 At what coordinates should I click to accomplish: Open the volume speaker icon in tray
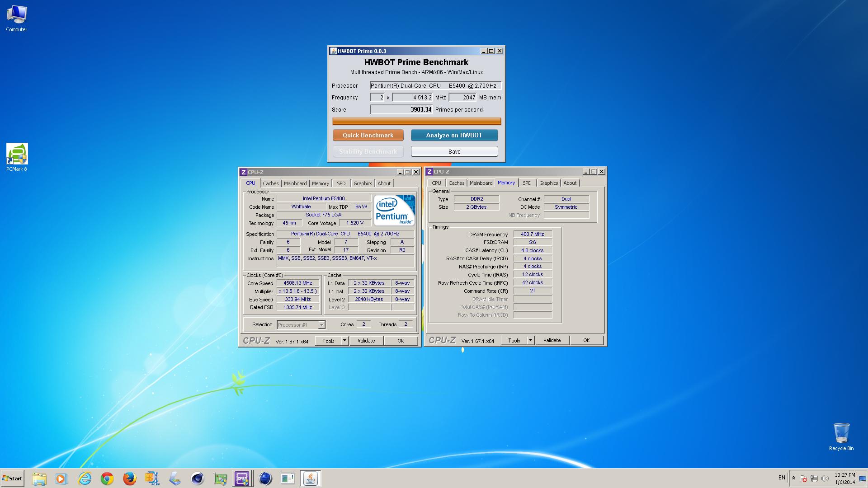[x=825, y=479]
